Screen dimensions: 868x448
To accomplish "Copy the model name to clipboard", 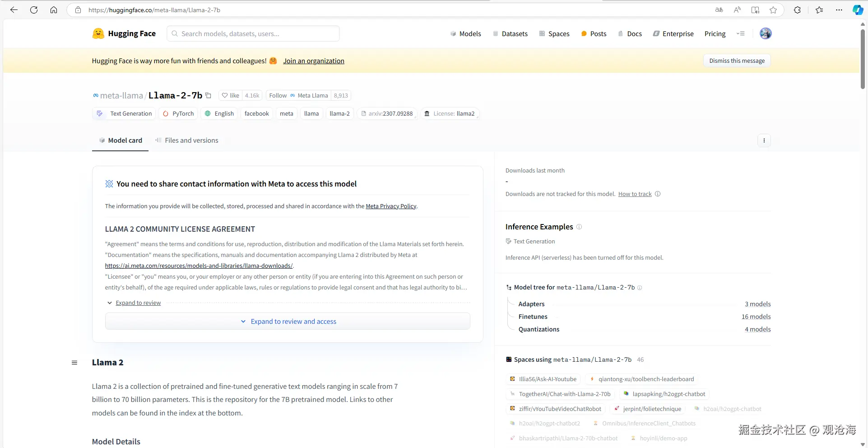I will coord(208,95).
